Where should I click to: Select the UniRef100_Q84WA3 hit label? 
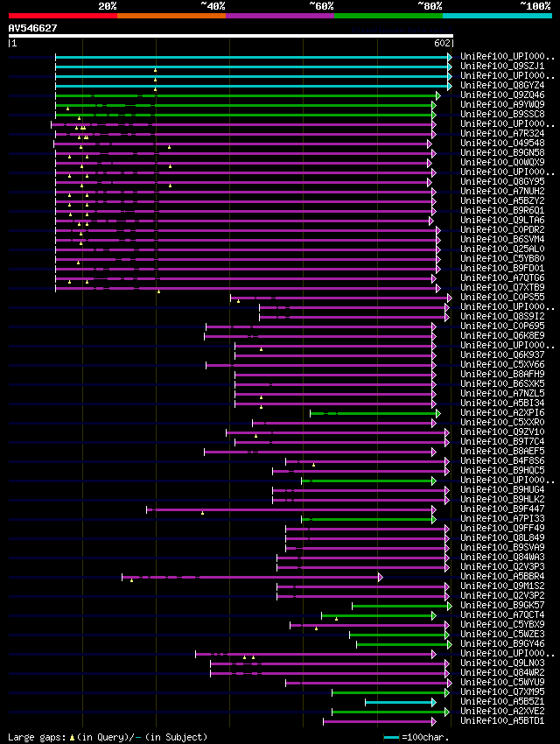click(x=502, y=557)
